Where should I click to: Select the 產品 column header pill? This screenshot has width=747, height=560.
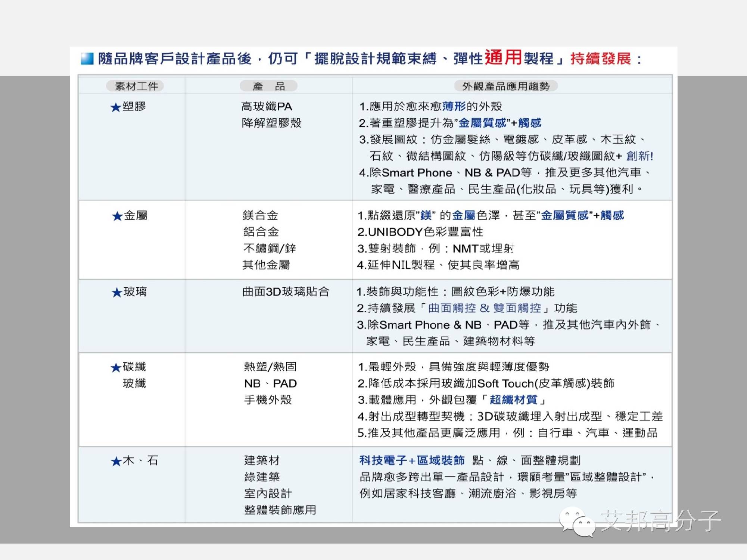pyautogui.click(x=268, y=86)
